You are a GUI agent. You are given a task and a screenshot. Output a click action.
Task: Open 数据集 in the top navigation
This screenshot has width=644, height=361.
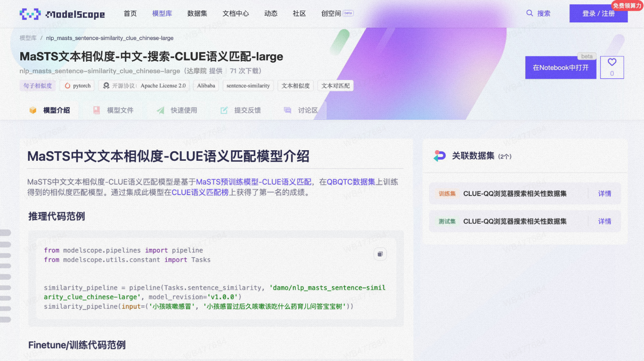click(197, 13)
